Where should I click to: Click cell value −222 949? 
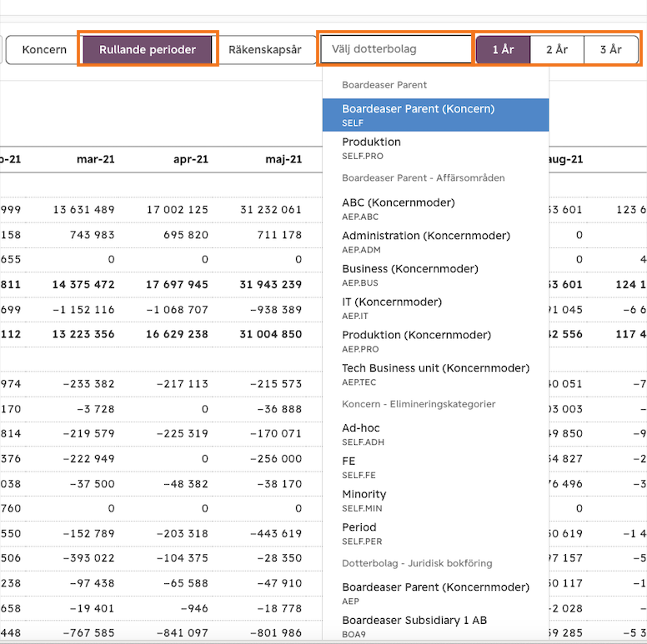tap(88, 459)
